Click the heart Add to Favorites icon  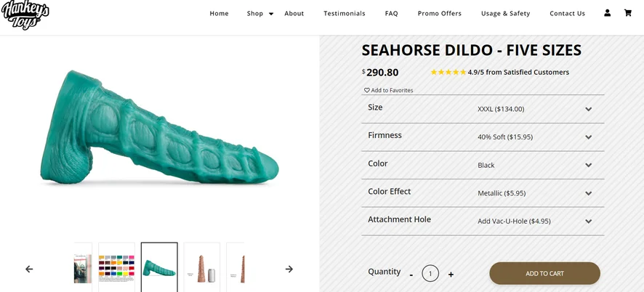click(x=367, y=90)
